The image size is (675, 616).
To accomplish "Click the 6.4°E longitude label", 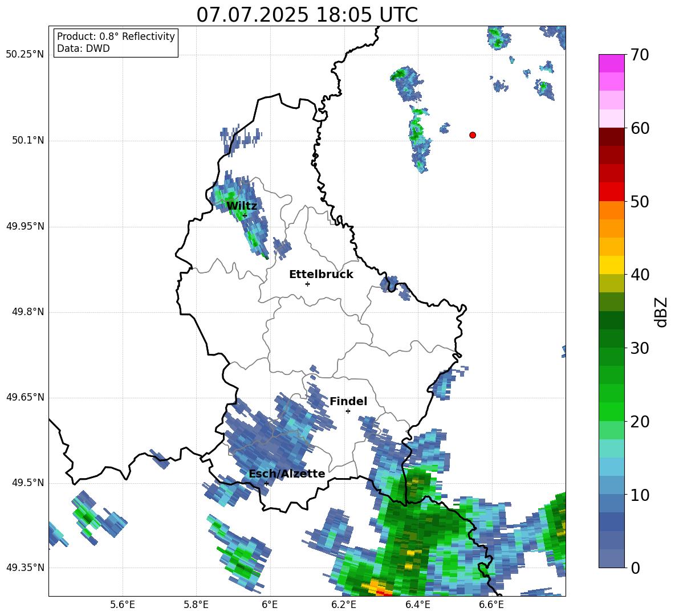I will (417, 605).
